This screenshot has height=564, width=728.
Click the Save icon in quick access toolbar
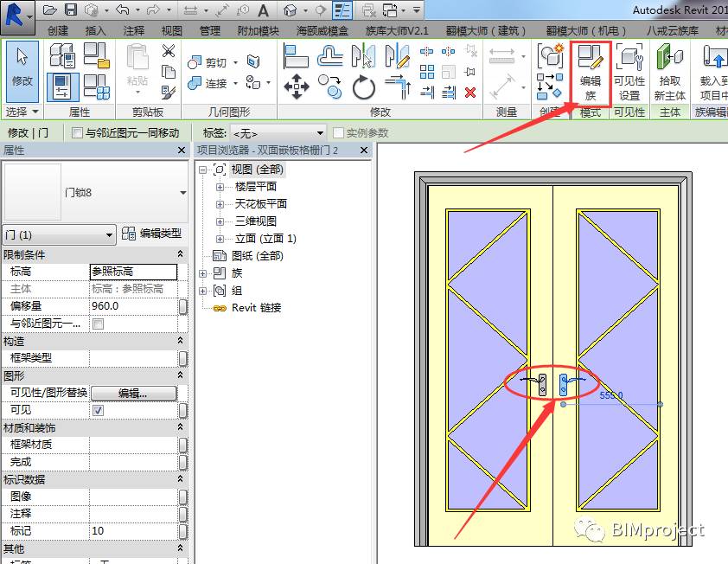[71, 10]
